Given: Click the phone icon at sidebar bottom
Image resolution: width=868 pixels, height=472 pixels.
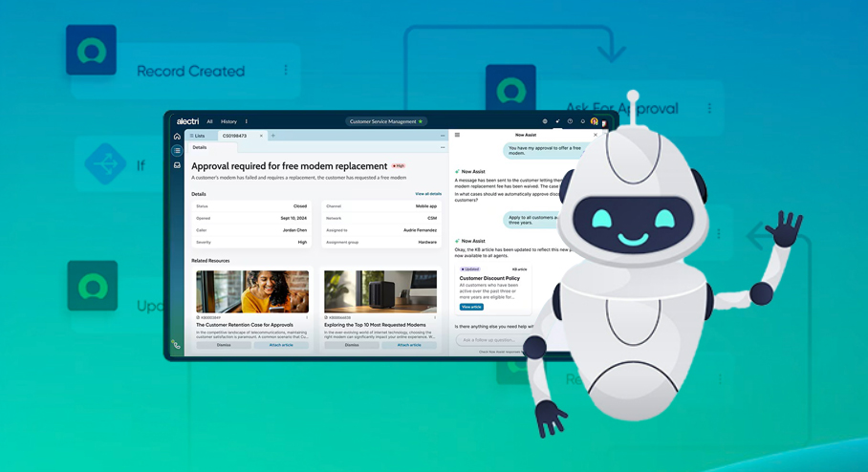Looking at the screenshot, I should pyautogui.click(x=176, y=345).
